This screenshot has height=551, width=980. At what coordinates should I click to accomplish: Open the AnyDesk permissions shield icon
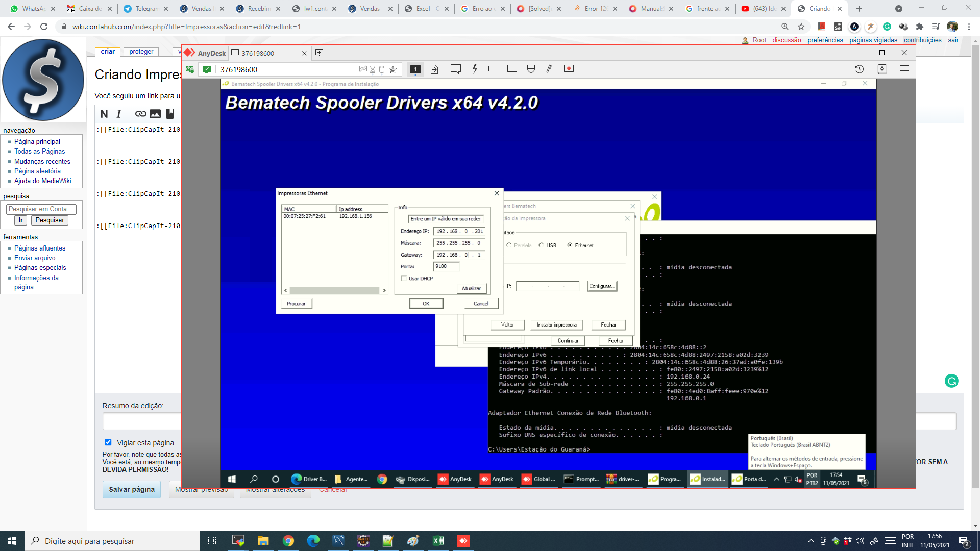pos(531,69)
